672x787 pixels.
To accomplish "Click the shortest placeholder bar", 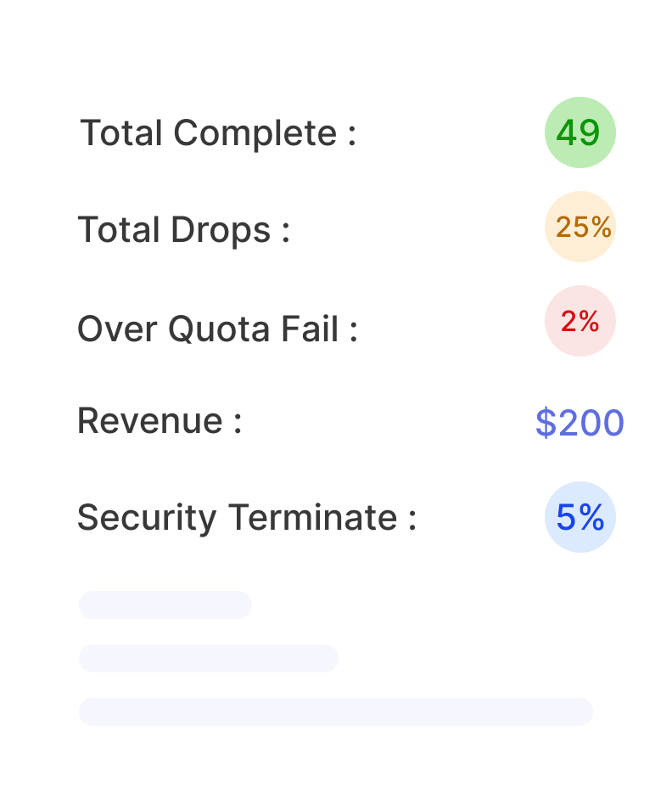I will [x=165, y=604].
